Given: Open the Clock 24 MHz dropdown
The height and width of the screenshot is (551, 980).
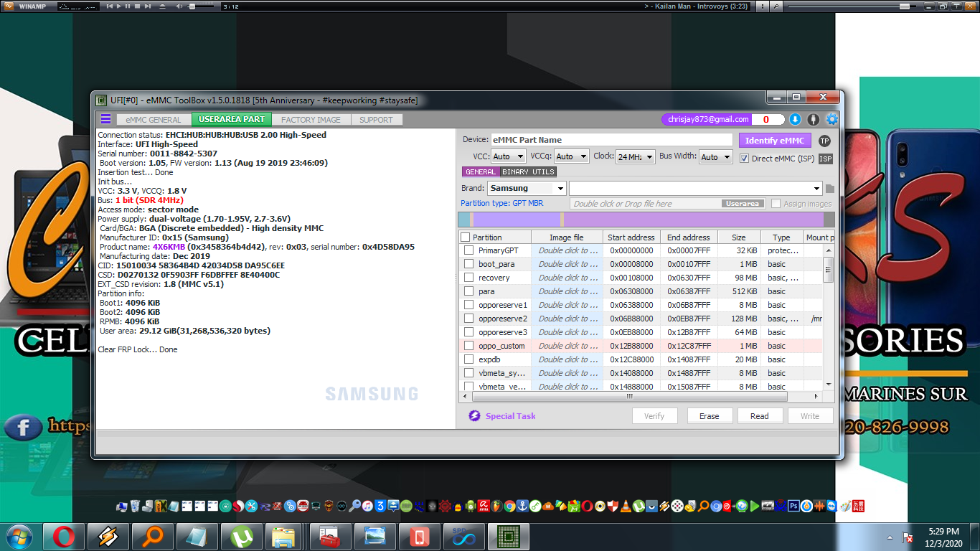Looking at the screenshot, I should [x=636, y=156].
